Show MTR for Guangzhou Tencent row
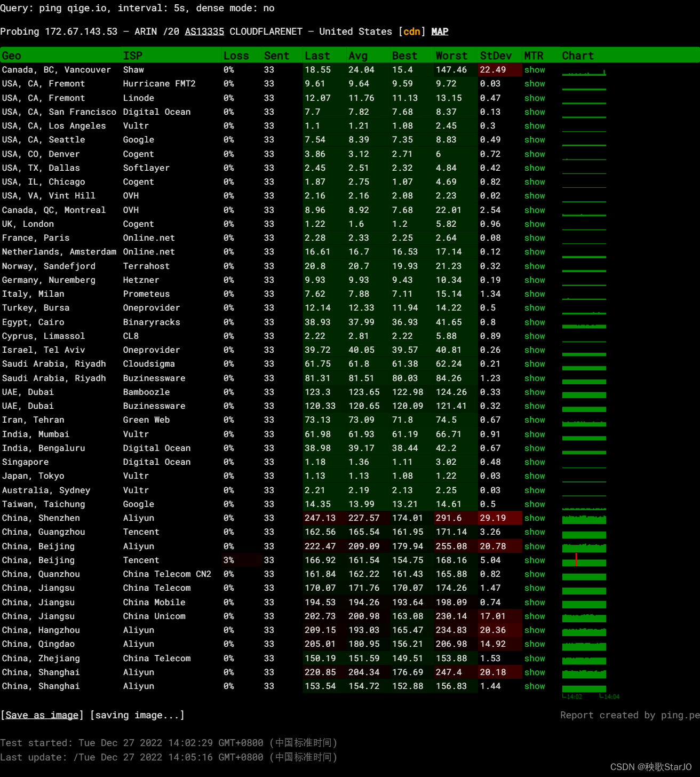This screenshot has height=777, width=700. click(535, 532)
